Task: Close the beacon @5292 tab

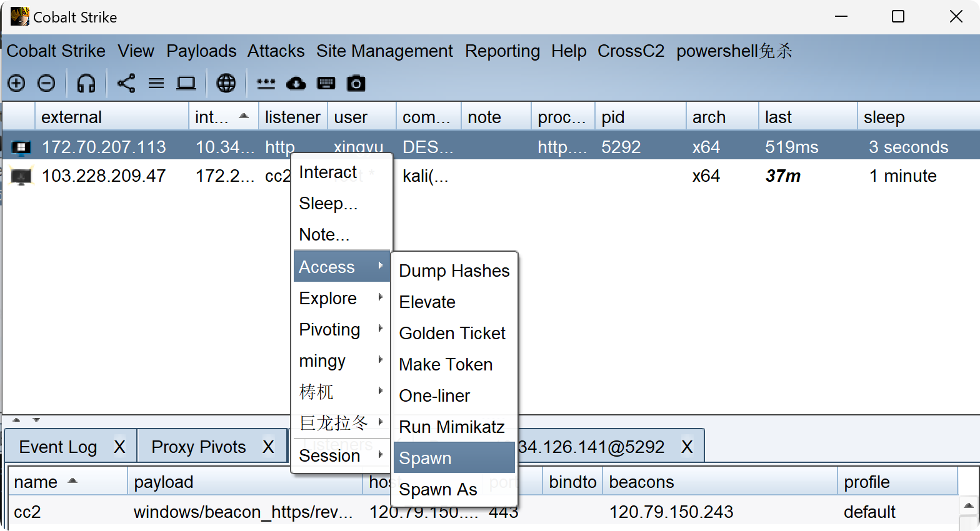Action: [687, 447]
